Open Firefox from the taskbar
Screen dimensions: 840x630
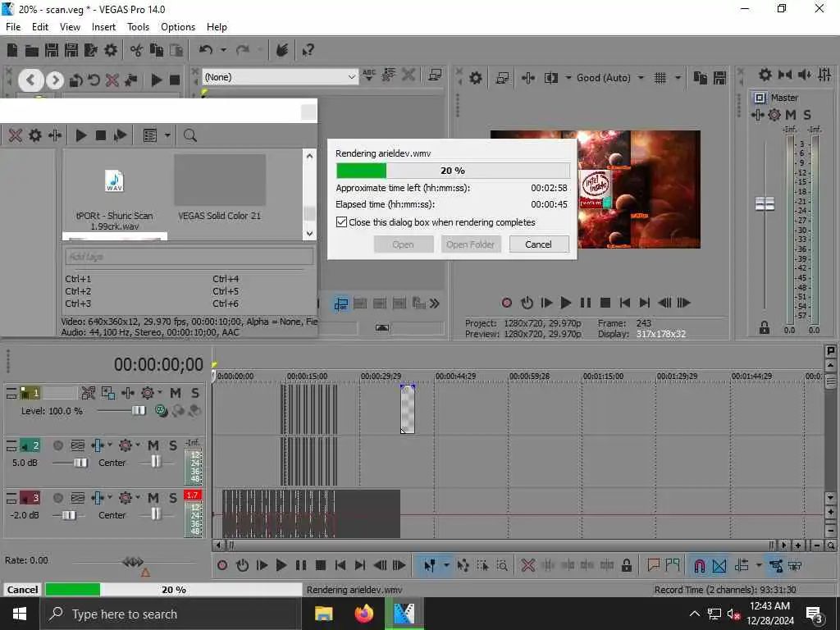tap(364, 614)
